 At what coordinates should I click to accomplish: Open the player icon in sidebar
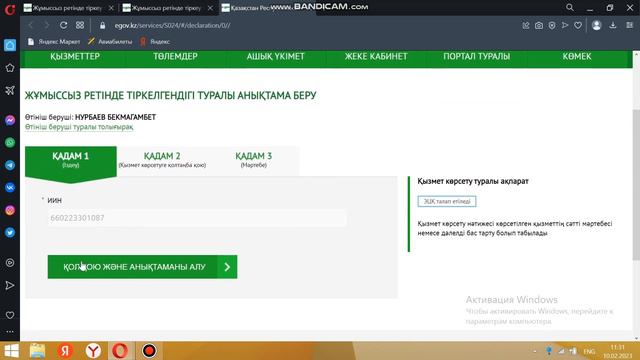coord(10,262)
